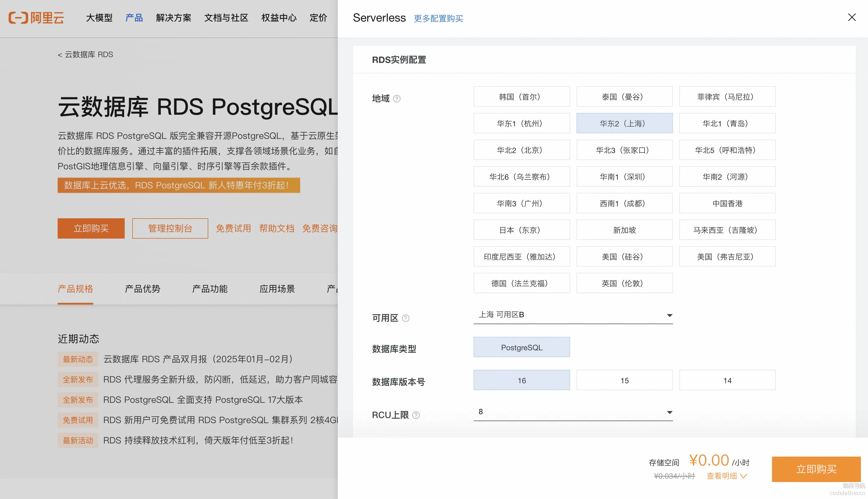The height and width of the screenshot is (499, 868).
Task: Pick region 美国（弗吉尼亚）
Action: (727, 257)
